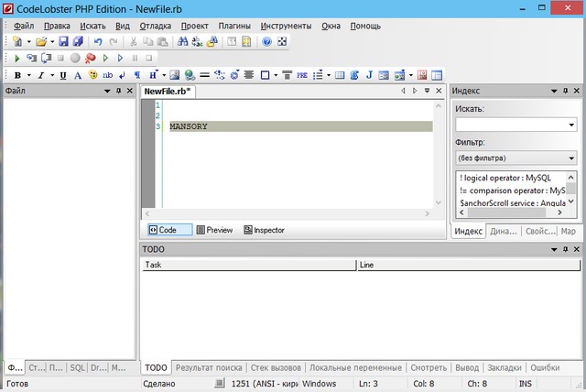Start debugging with green play icon
The width and height of the screenshot is (586, 392).
[x=18, y=59]
